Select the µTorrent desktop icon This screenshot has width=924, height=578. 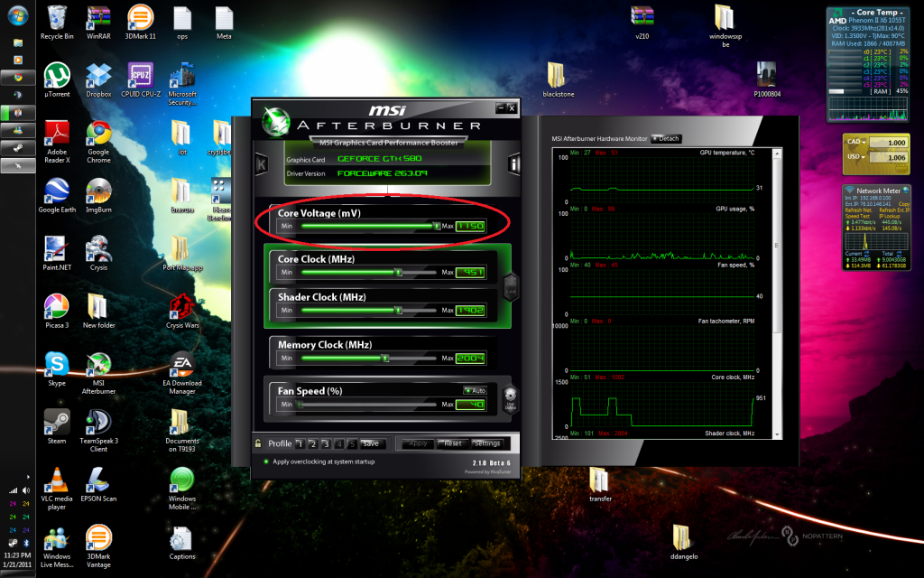pyautogui.click(x=57, y=80)
